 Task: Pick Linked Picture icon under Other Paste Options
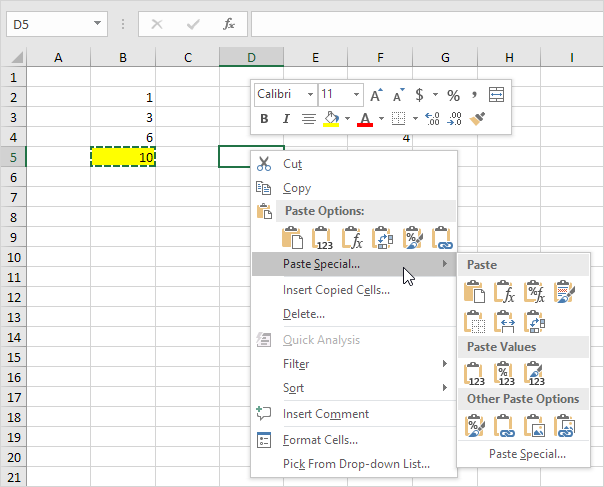[564, 426]
